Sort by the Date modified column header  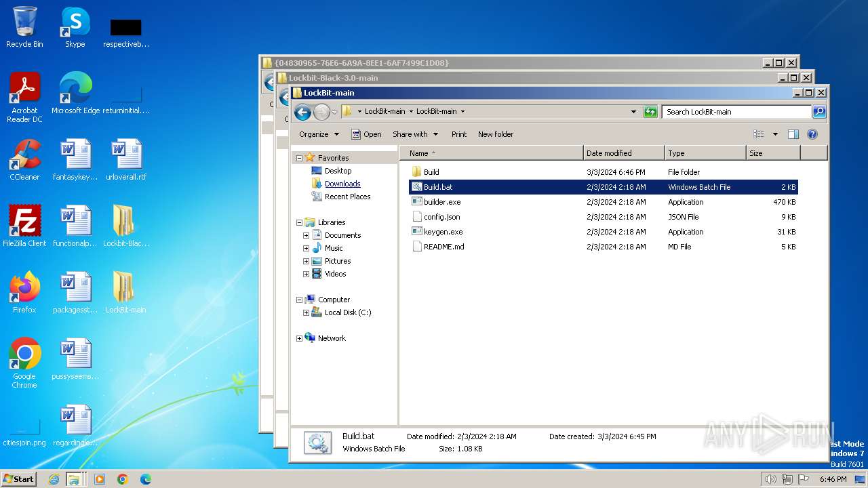pyautogui.click(x=624, y=153)
